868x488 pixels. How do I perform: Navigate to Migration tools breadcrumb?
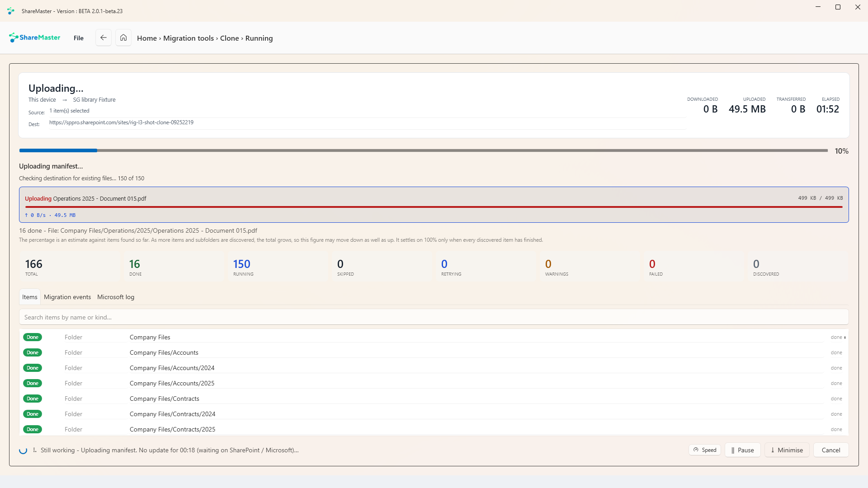point(189,38)
